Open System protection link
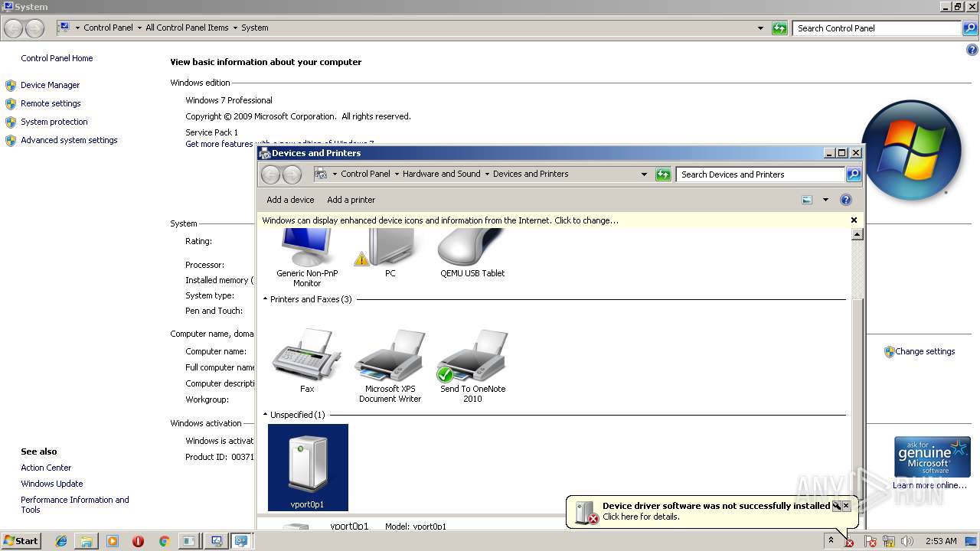 point(54,122)
